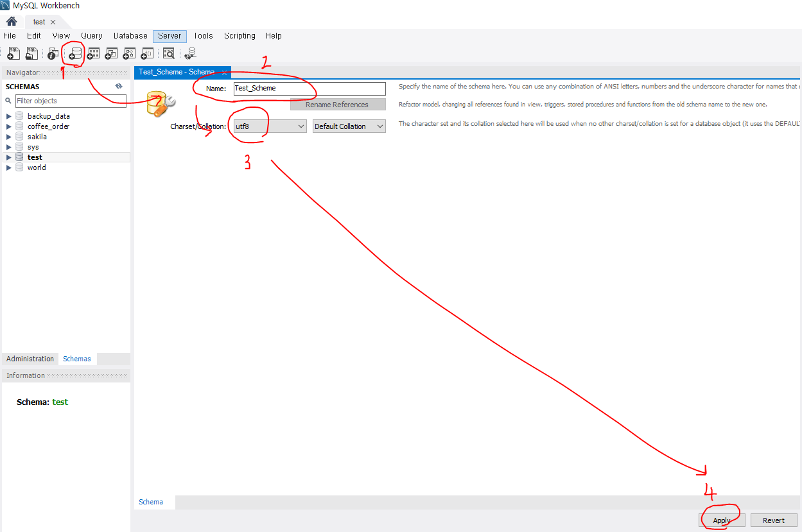The height and width of the screenshot is (532, 802).
Task: Expand the test schema
Action: (x=9, y=157)
